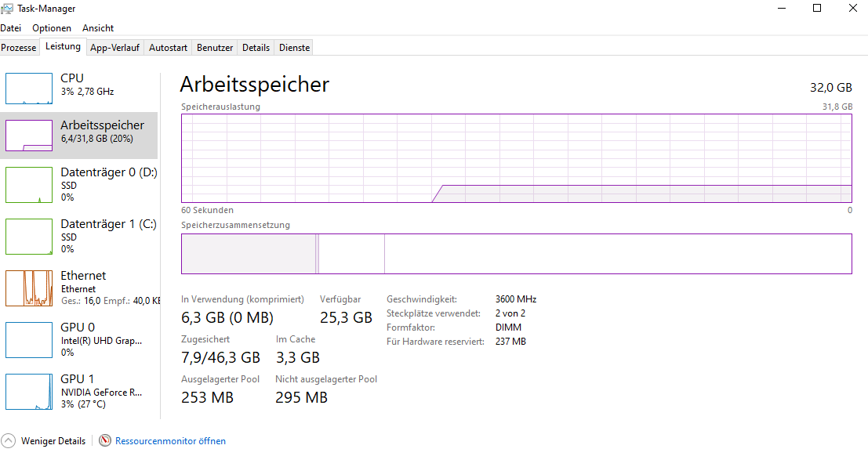Go to the Autostart tab
Viewport: 868px width, 456px height.
click(168, 48)
